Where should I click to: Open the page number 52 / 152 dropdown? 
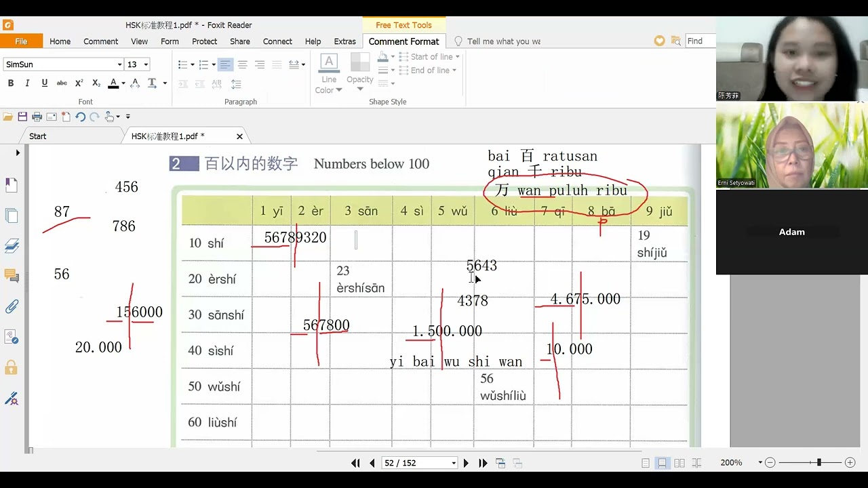454,463
